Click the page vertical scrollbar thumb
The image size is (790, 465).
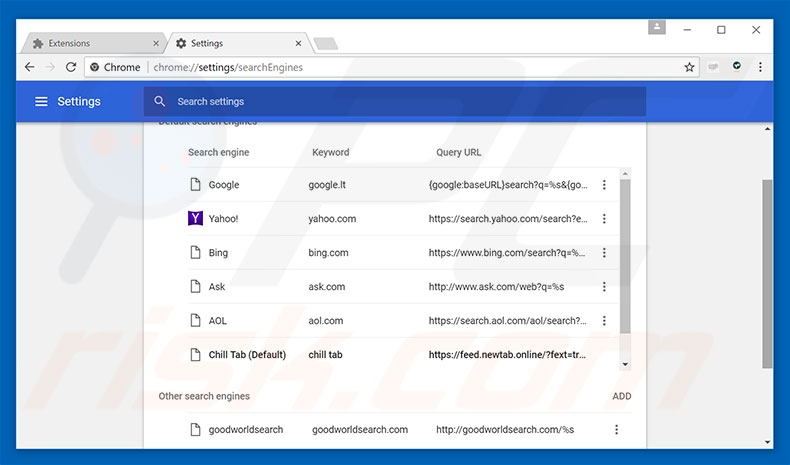coord(767,274)
